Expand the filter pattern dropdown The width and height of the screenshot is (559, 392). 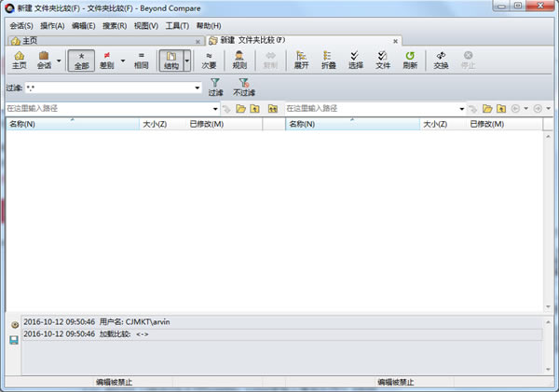pyautogui.click(x=198, y=88)
